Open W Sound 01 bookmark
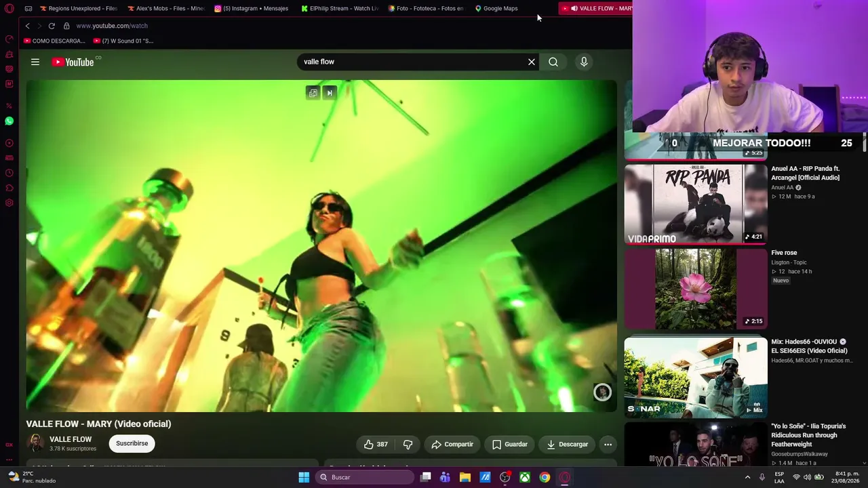 (123, 41)
